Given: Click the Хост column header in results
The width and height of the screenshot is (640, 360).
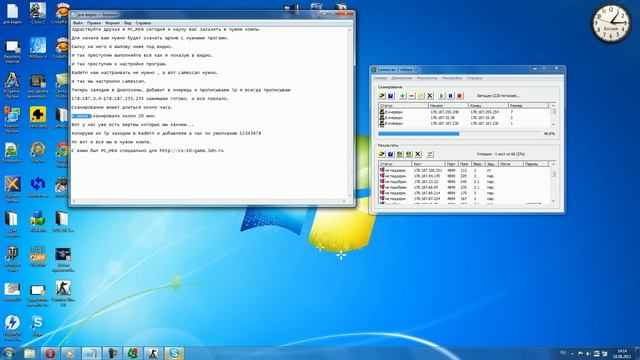Looking at the screenshot, I should 428,164.
